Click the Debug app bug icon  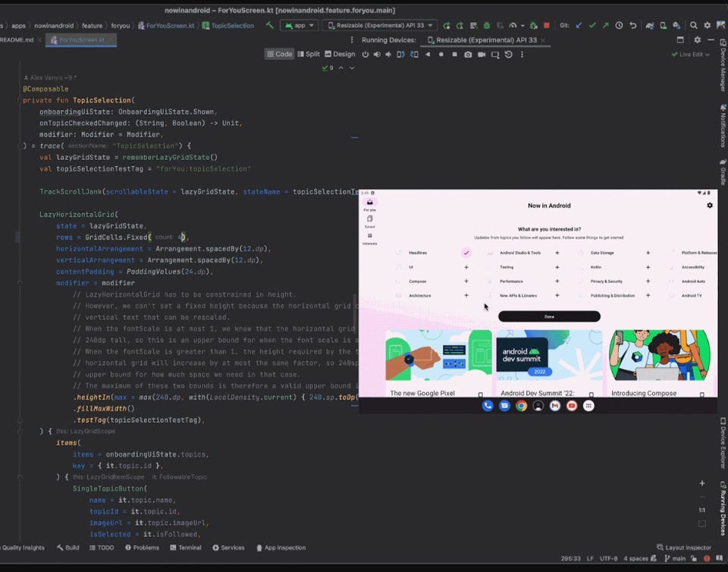coord(487,26)
